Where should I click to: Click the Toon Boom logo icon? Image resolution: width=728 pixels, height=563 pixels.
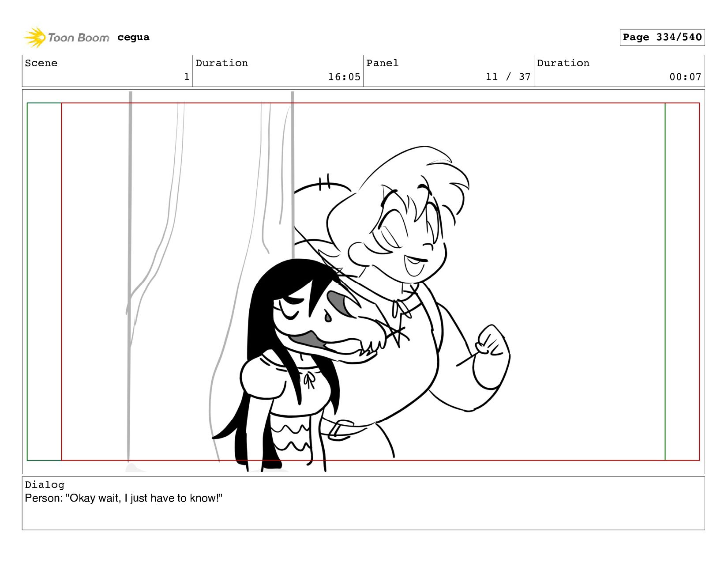(x=35, y=38)
